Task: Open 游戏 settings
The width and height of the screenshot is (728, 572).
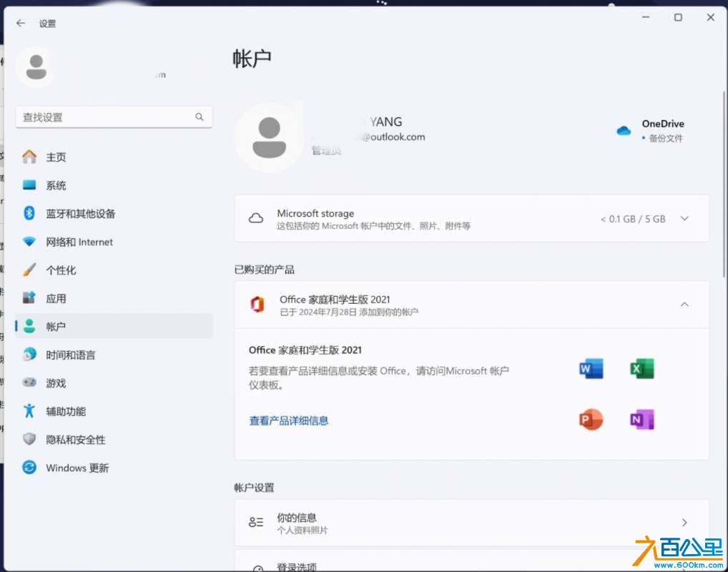Action: pyautogui.click(x=114, y=383)
